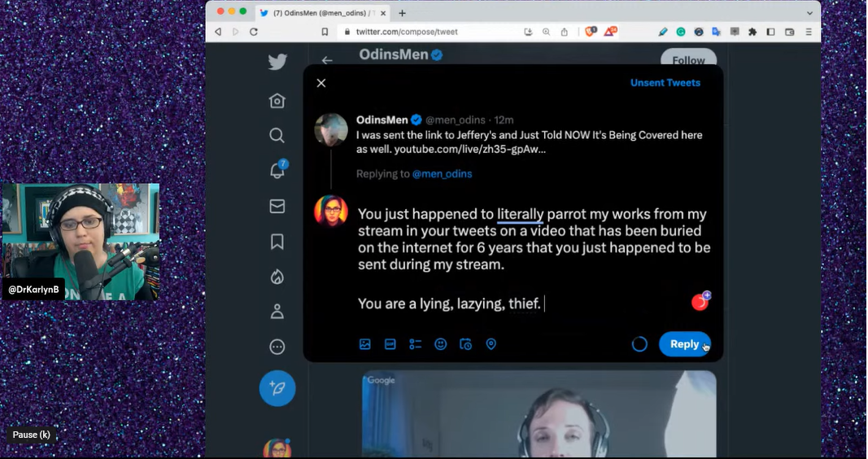
Task: Open the Extensions puzzle piece menu
Action: coord(752,32)
